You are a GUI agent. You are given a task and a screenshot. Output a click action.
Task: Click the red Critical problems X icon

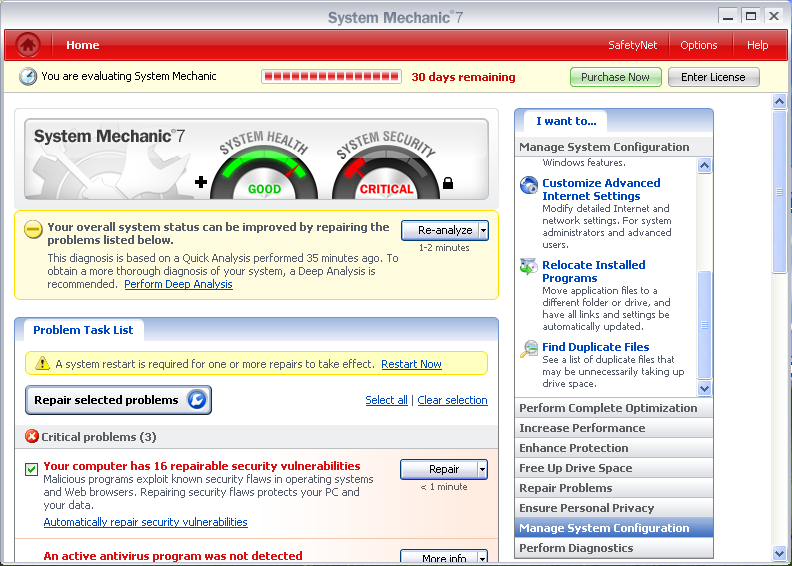tap(32, 436)
